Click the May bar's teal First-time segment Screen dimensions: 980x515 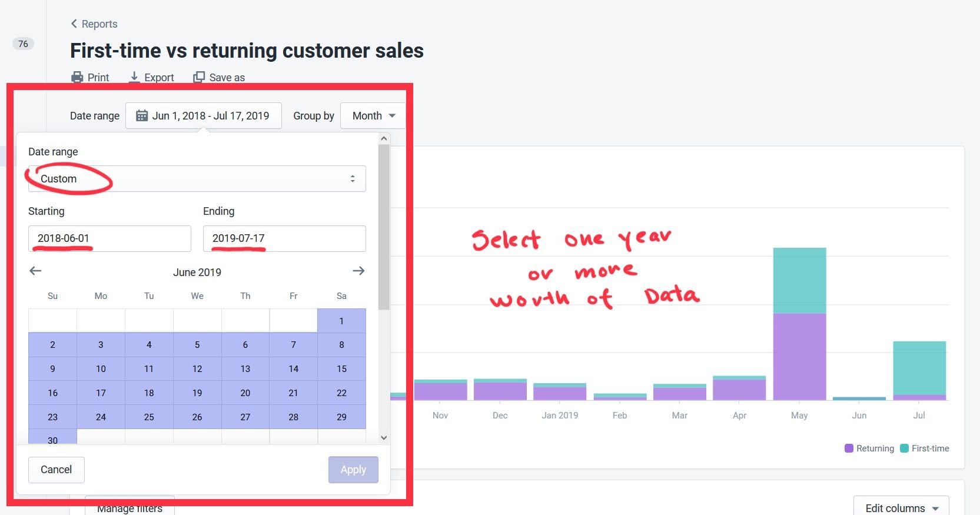pos(799,280)
